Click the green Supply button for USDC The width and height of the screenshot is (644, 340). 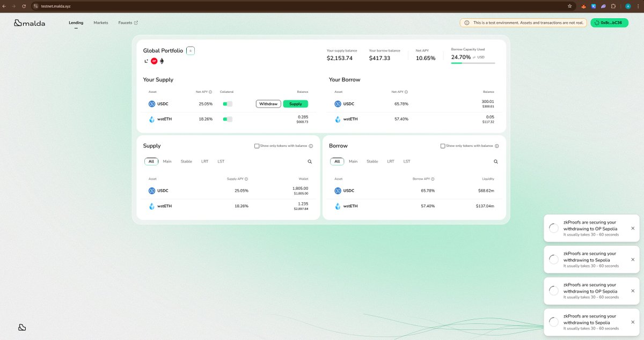(x=296, y=104)
